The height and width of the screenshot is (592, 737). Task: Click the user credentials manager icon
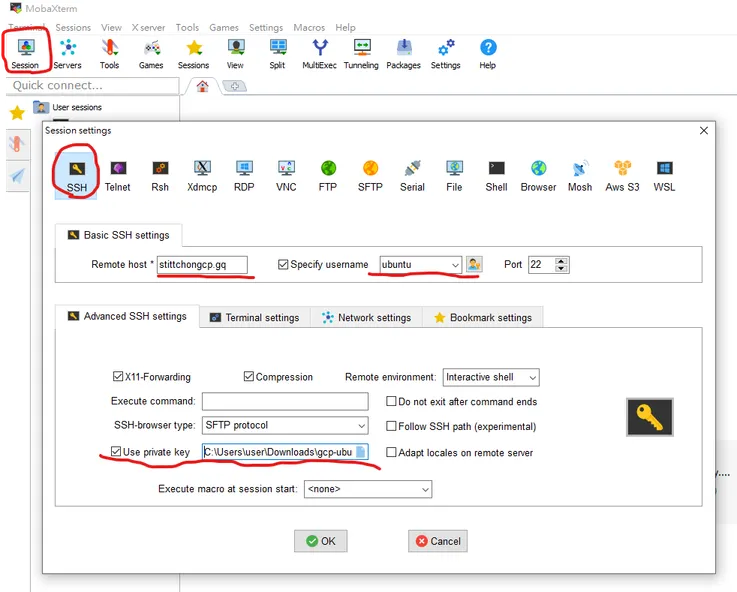pos(474,265)
